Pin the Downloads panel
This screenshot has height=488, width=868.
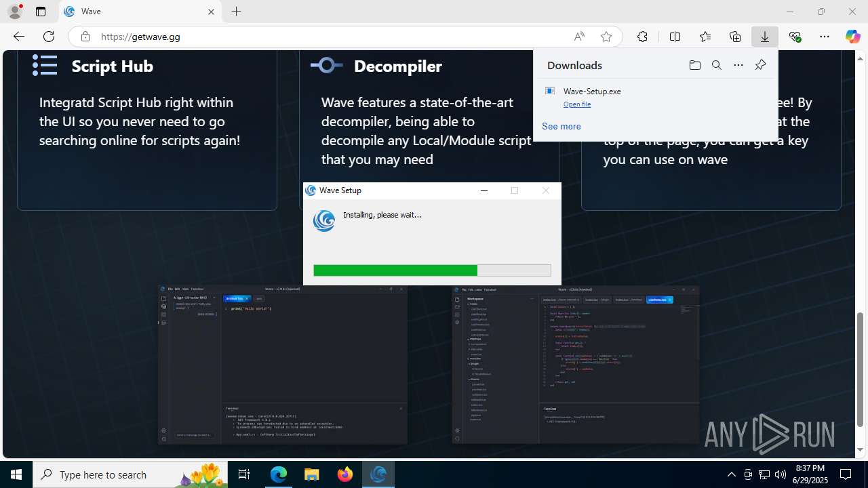[x=760, y=65]
